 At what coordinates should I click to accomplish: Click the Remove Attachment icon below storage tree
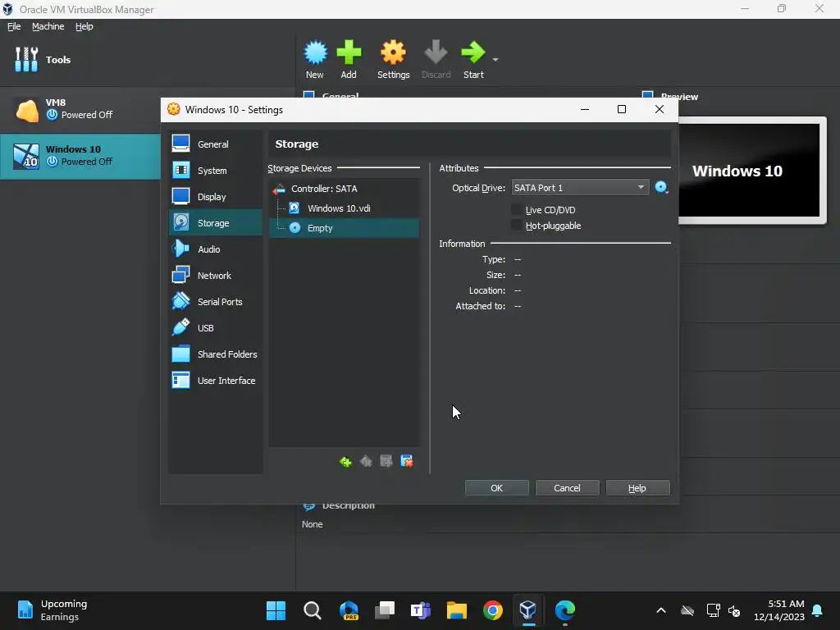pos(407,461)
